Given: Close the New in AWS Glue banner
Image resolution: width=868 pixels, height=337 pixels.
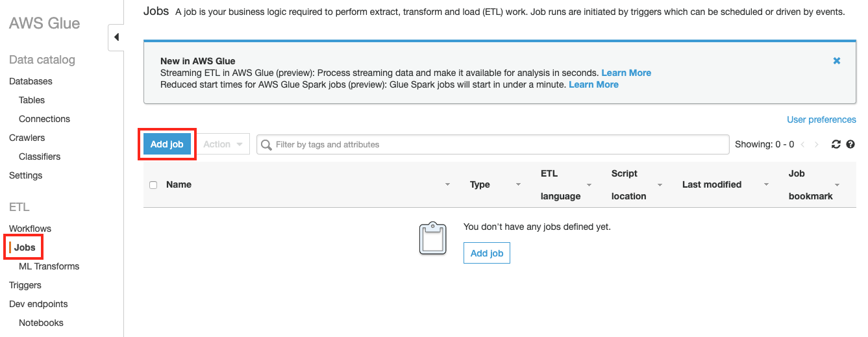Looking at the screenshot, I should [837, 60].
